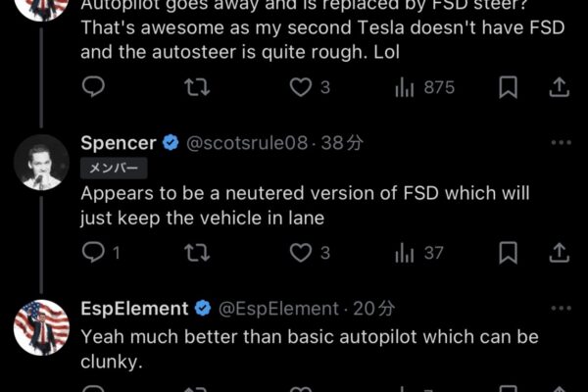Bookmark the top tweet about autosteer

coord(508,87)
